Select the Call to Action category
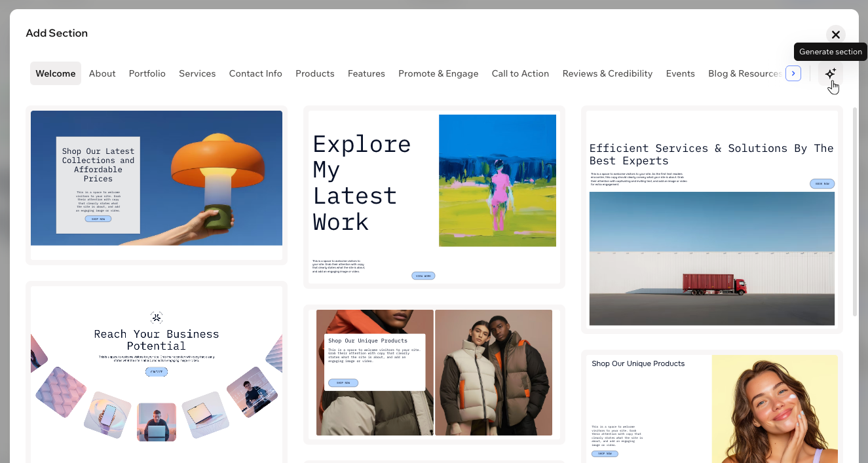The height and width of the screenshot is (463, 868). [520, 73]
